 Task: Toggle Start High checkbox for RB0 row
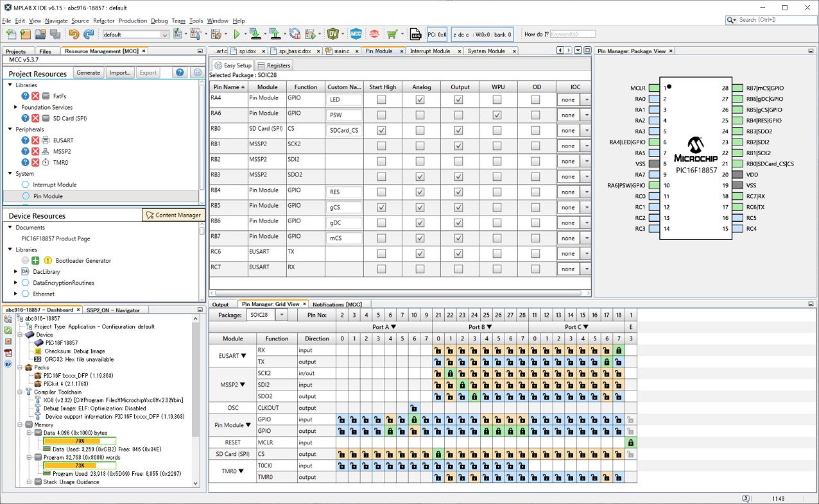tap(381, 130)
